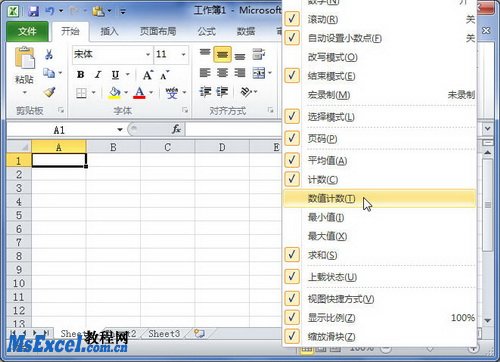Click row 5 header

[x=19, y=215]
